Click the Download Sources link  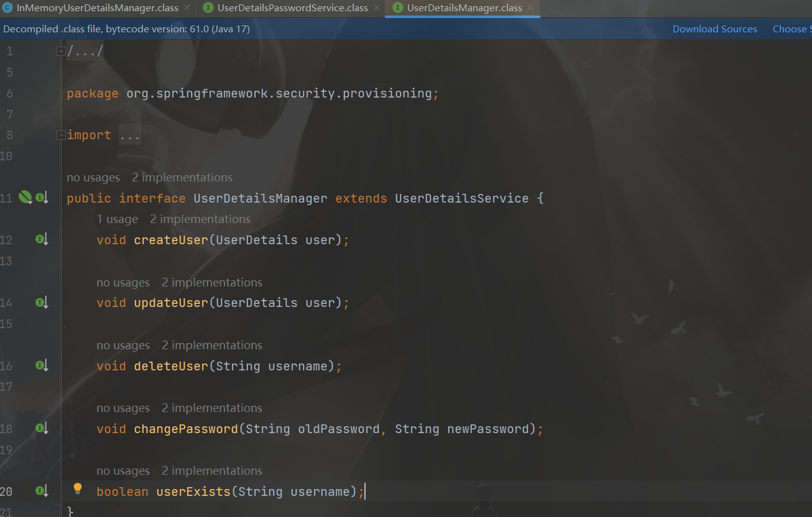click(714, 29)
